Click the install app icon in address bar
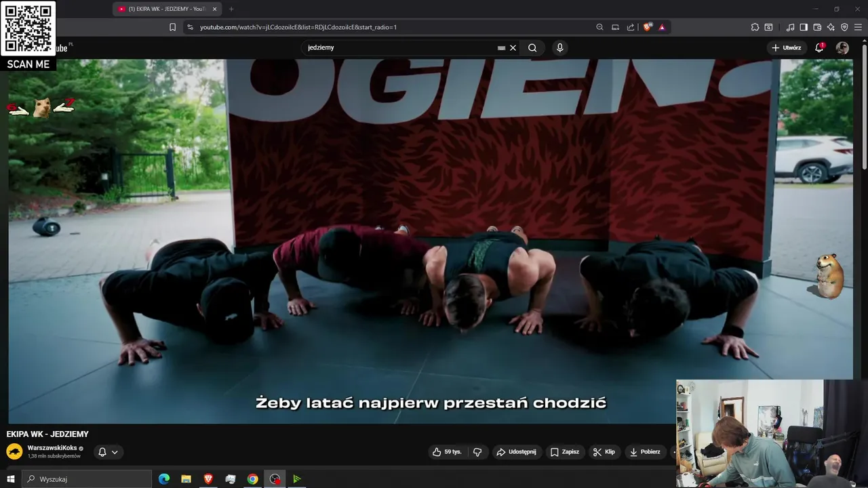 coord(615,27)
